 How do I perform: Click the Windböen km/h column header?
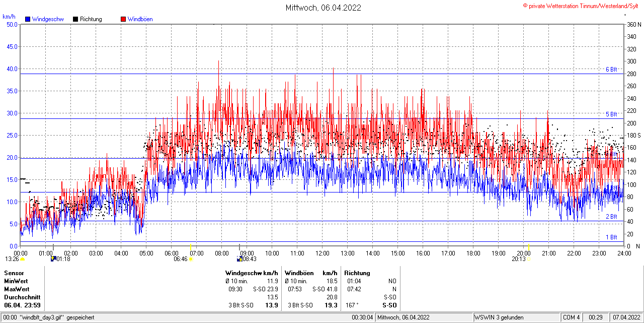coord(311,273)
